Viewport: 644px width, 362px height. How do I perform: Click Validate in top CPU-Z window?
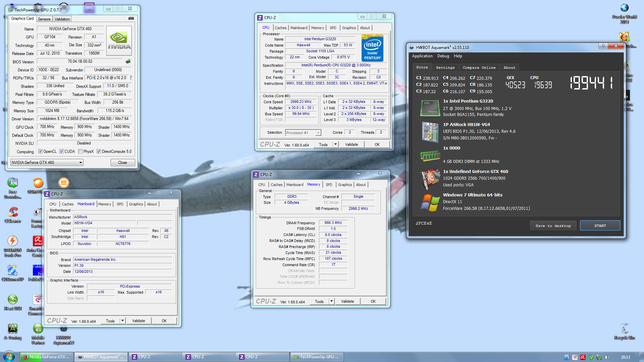point(352,144)
